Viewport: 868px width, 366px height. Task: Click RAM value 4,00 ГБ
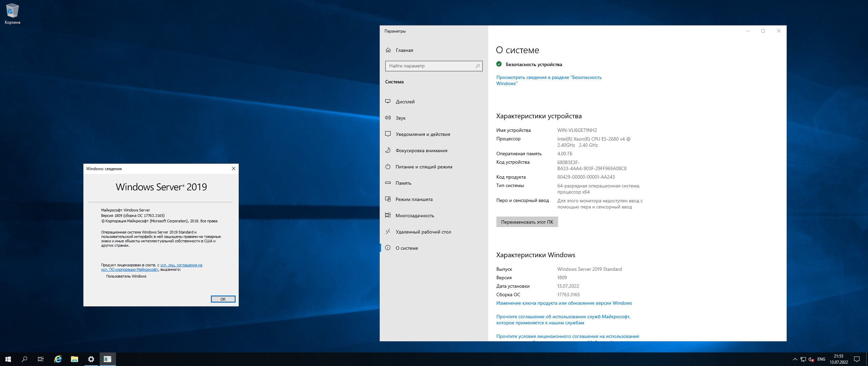click(x=565, y=154)
